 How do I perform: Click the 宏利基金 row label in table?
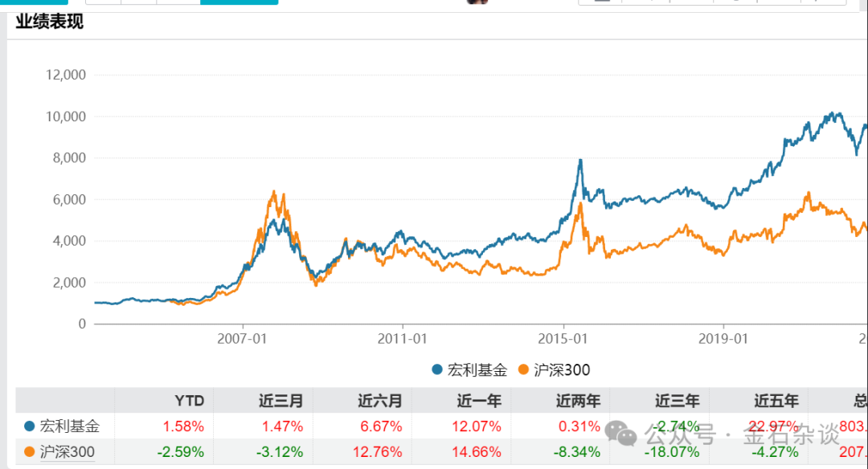click(x=70, y=426)
